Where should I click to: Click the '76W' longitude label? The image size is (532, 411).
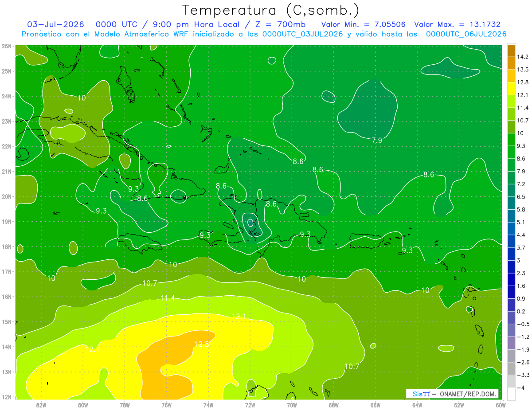(x=166, y=405)
